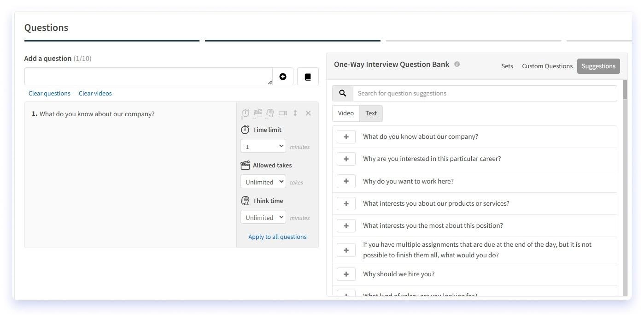Screen dimensions: 644x315
Task: Click the Questions page heading
Action: point(46,28)
